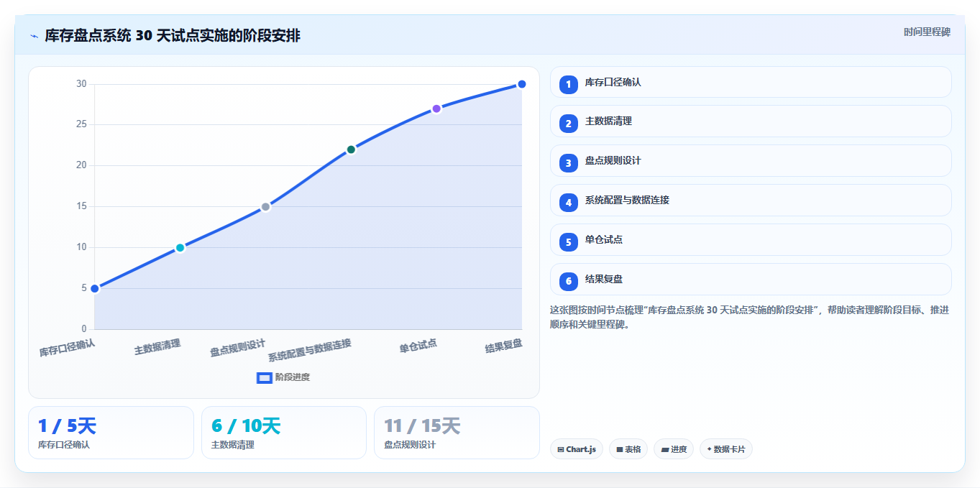Viewport: 980px width, 488px height.
Task: Click the title 库存盘点系统 30 天试点实施的阶段安排
Action: [x=173, y=36]
